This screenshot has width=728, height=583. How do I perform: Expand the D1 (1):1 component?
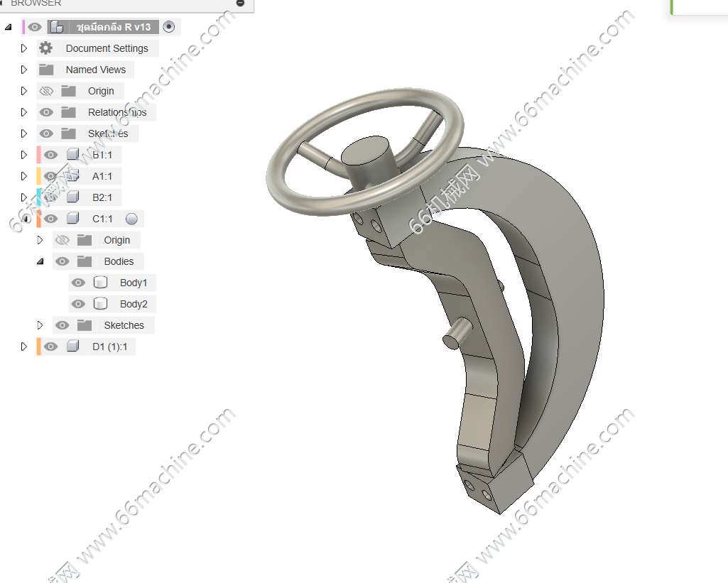point(23,347)
